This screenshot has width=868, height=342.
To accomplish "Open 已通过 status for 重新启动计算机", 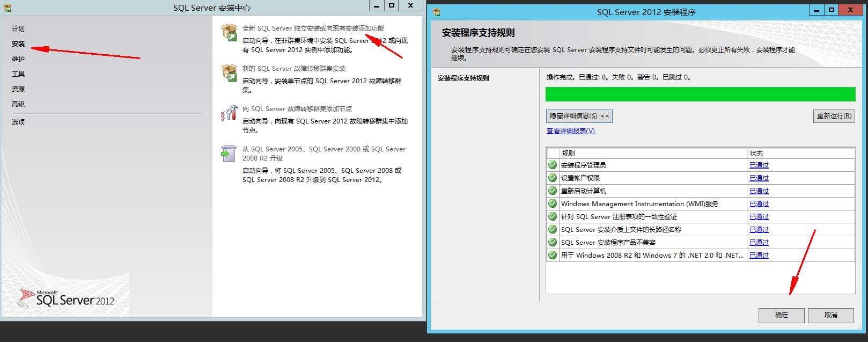I will (x=759, y=191).
